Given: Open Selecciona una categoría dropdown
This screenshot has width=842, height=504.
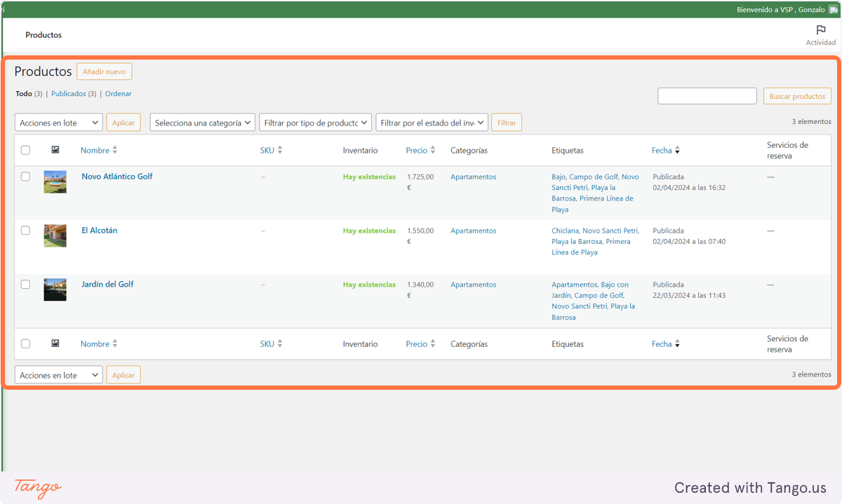Looking at the screenshot, I should 203,123.
